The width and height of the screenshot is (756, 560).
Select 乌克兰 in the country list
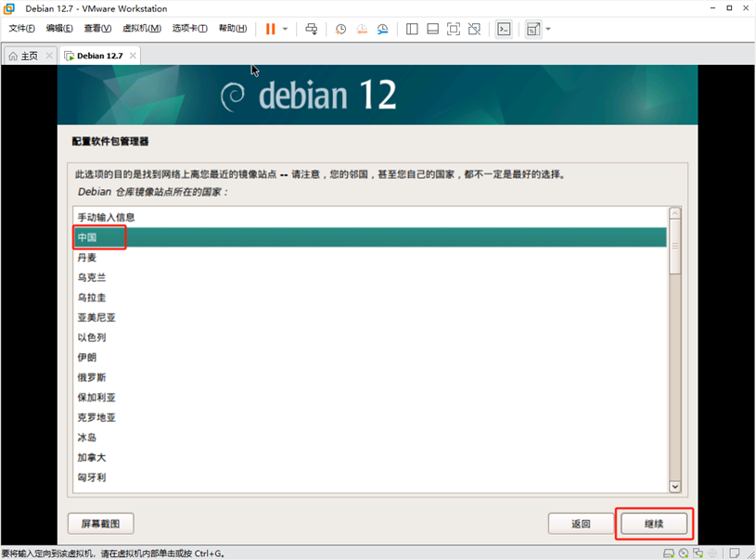[370, 277]
